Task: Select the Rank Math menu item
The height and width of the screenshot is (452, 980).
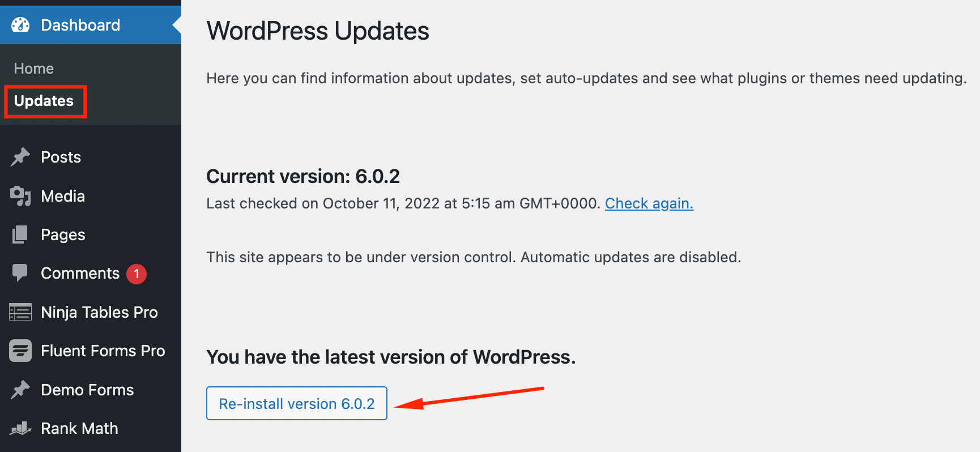Action: point(79,428)
